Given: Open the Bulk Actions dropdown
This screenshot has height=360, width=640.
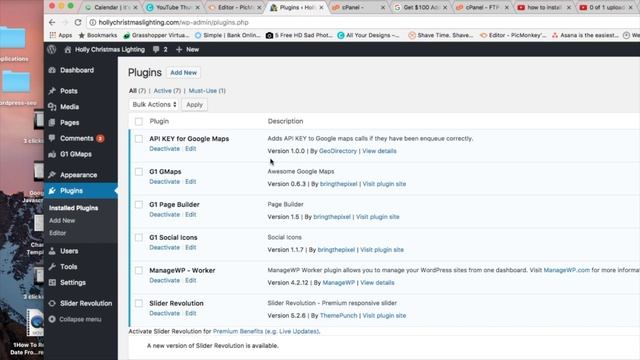Looking at the screenshot, I should (154, 104).
